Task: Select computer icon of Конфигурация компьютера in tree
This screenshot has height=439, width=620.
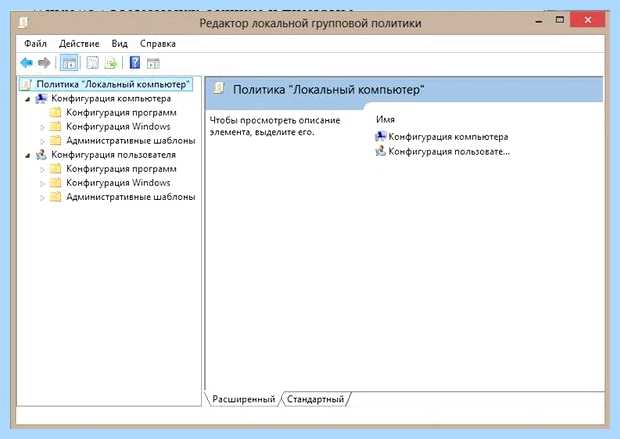Action: click(x=41, y=98)
